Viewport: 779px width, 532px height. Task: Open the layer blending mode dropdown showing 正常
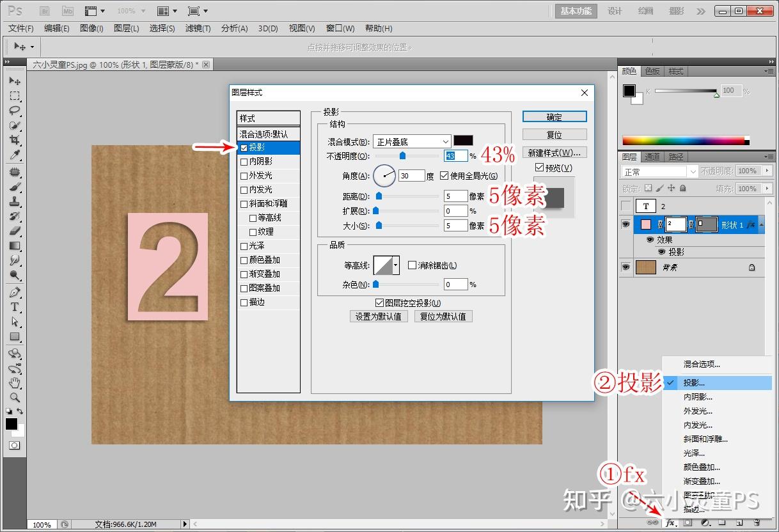pyautogui.click(x=654, y=171)
